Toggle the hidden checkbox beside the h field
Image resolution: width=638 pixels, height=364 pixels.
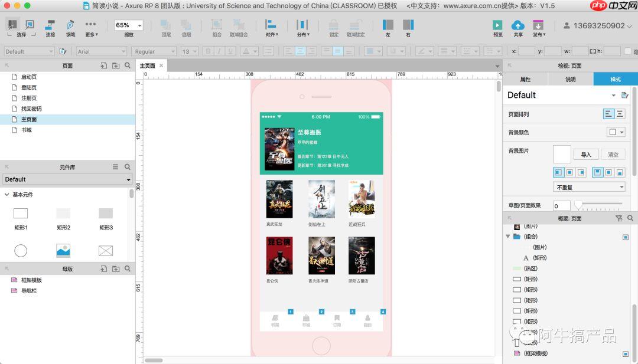click(x=627, y=51)
